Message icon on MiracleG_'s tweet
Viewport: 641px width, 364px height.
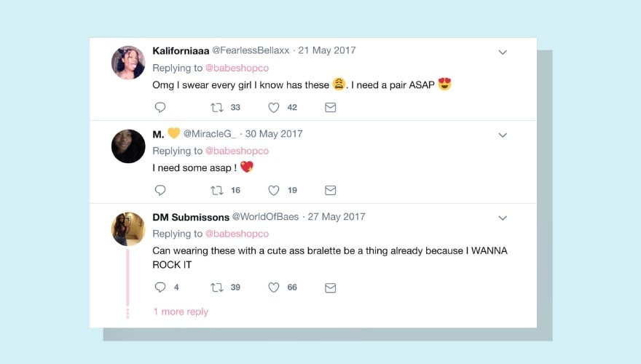330,191
